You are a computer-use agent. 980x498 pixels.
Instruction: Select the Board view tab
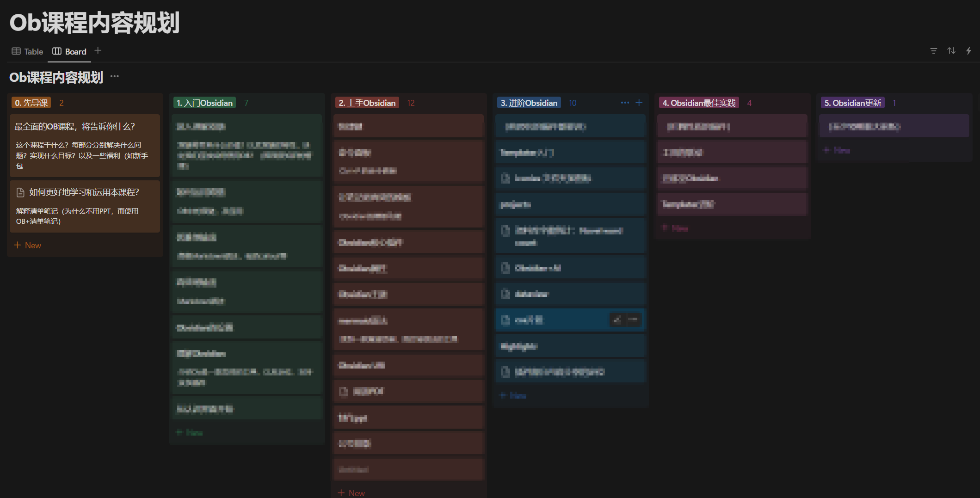(x=69, y=51)
